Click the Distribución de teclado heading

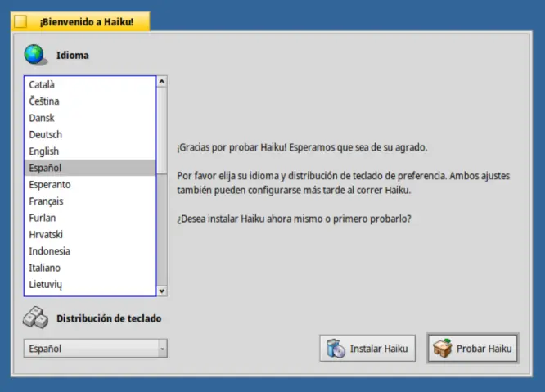(109, 318)
